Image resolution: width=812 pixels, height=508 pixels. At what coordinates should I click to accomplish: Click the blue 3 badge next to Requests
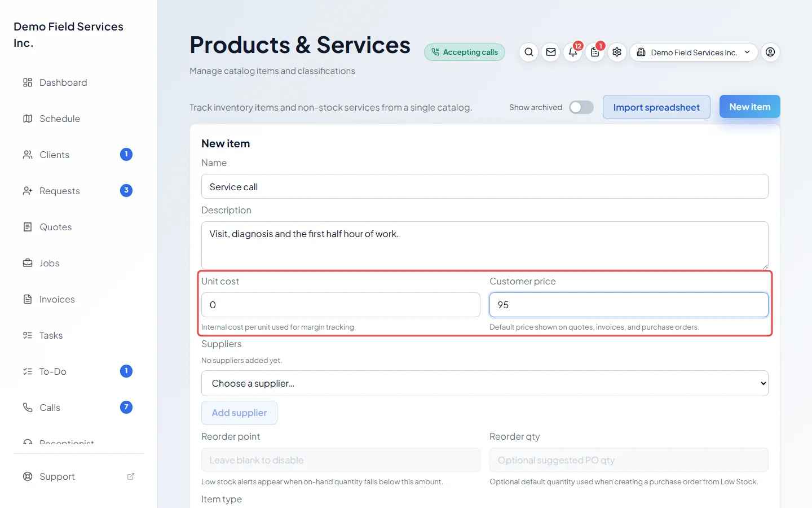coord(126,190)
